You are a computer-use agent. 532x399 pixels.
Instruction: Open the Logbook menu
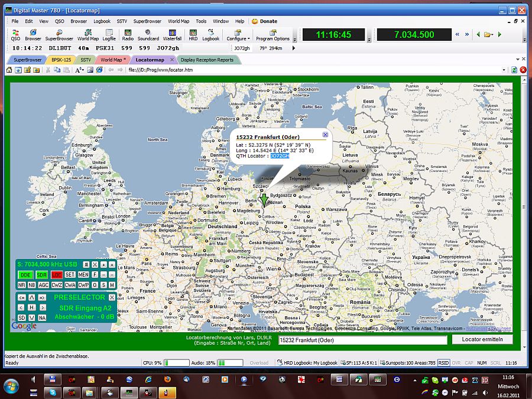tap(102, 21)
